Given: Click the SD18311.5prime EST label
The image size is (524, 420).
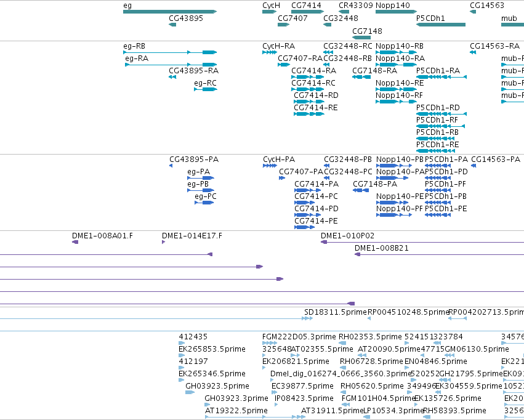Looking at the screenshot, I should pyautogui.click(x=336, y=312).
